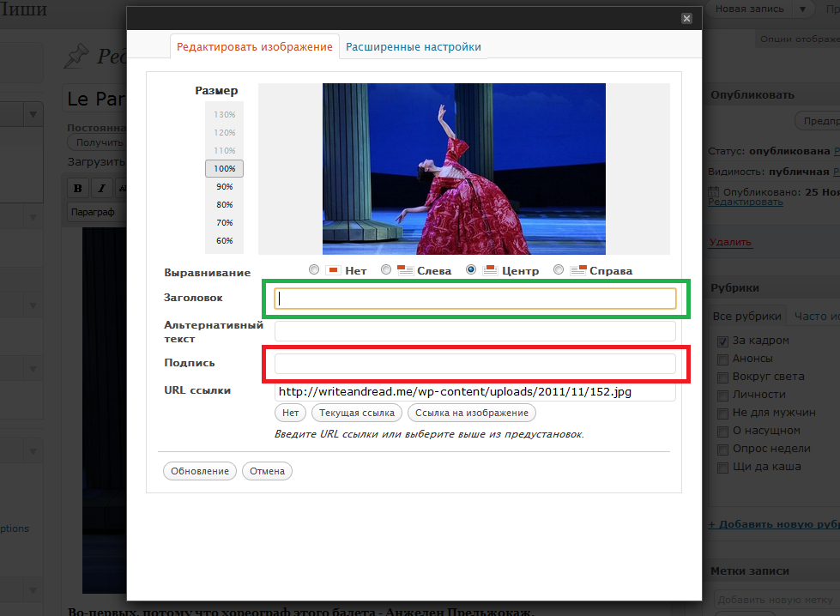
Task: Toggle Не для мужчин category checkbox
Action: (722, 414)
